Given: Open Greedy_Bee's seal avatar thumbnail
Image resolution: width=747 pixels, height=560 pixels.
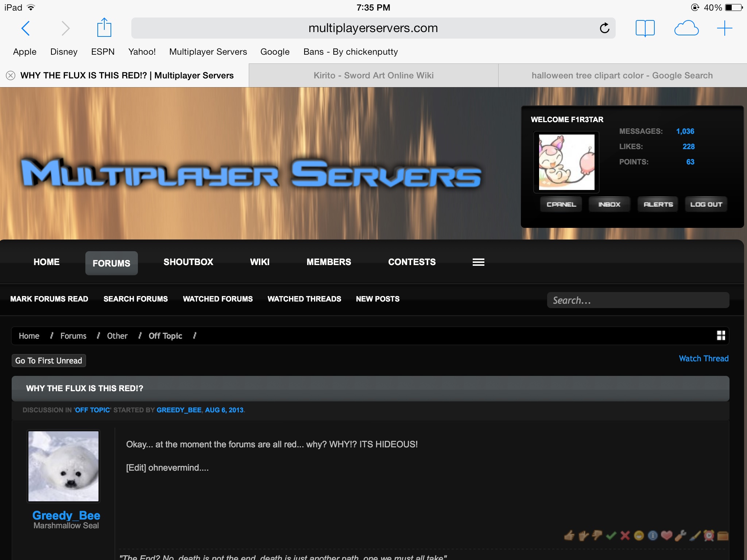Looking at the screenshot, I should 63,466.
